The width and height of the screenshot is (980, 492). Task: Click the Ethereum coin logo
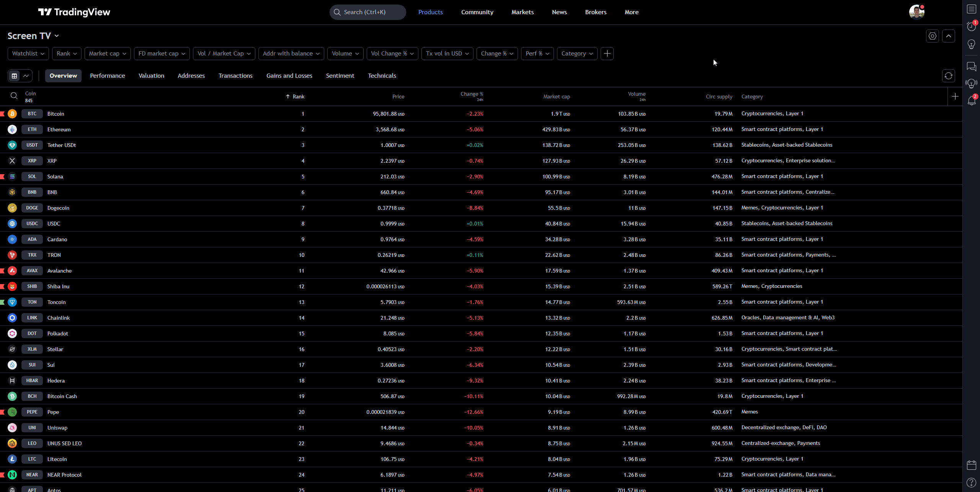tap(12, 129)
